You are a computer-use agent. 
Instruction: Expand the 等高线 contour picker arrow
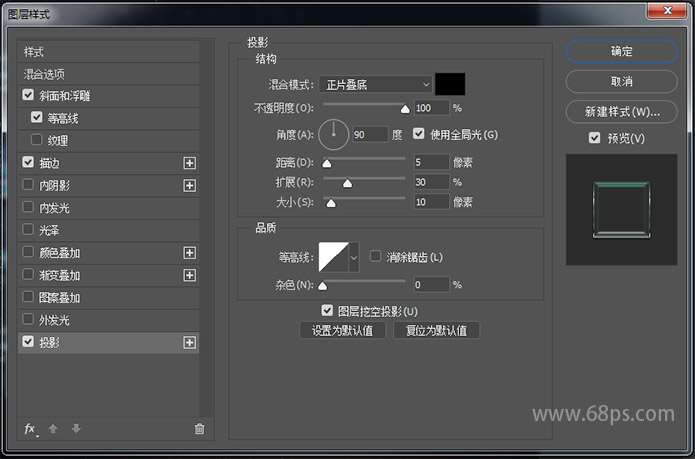[353, 258]
